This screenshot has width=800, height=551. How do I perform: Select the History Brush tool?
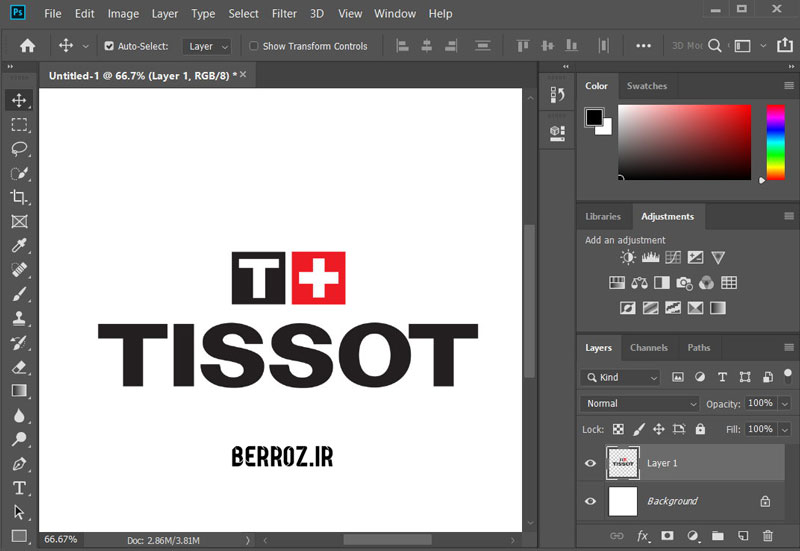(x=19, y=343)
